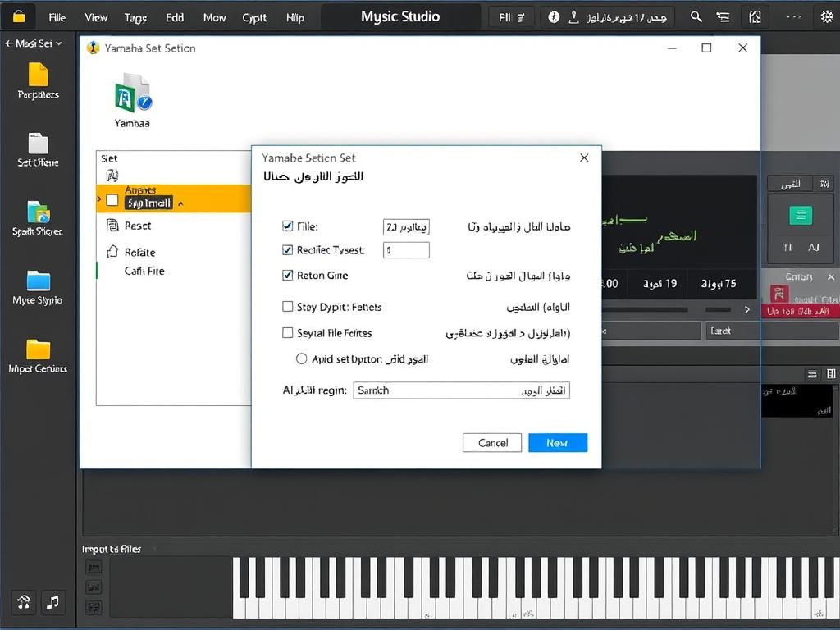Toggle the checkbox in highlighted Syp Imall row

112,200
